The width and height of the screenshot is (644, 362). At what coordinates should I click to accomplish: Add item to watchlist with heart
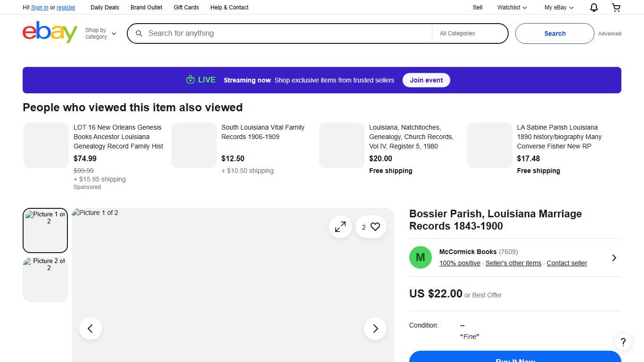[371, 227]
